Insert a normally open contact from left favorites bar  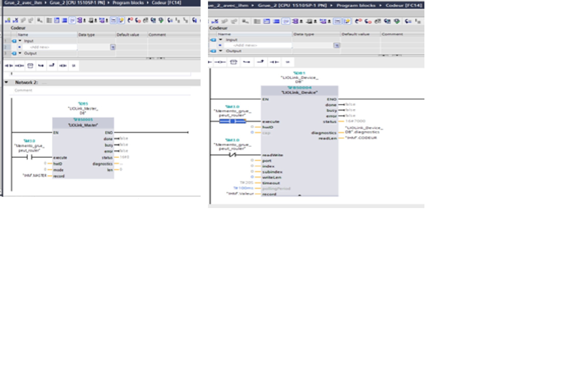coord(9,66)
